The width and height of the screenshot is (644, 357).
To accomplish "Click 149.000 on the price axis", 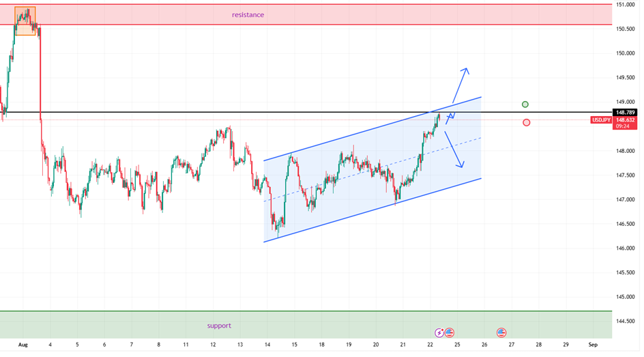I will (626, 102).
